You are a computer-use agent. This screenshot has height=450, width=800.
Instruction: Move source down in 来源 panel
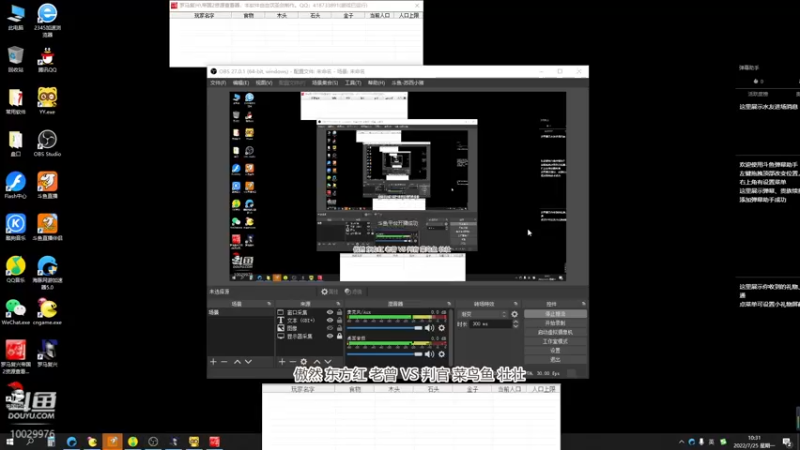coord(328,362)
